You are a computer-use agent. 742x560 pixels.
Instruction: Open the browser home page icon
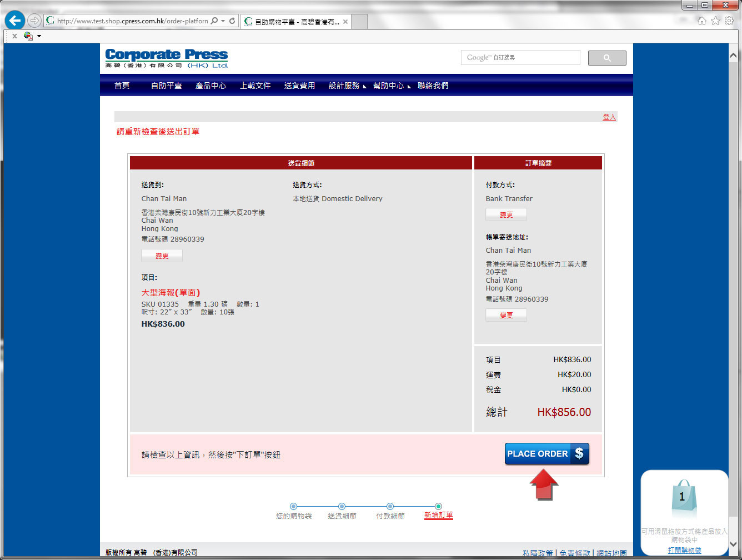click(702, 21)
